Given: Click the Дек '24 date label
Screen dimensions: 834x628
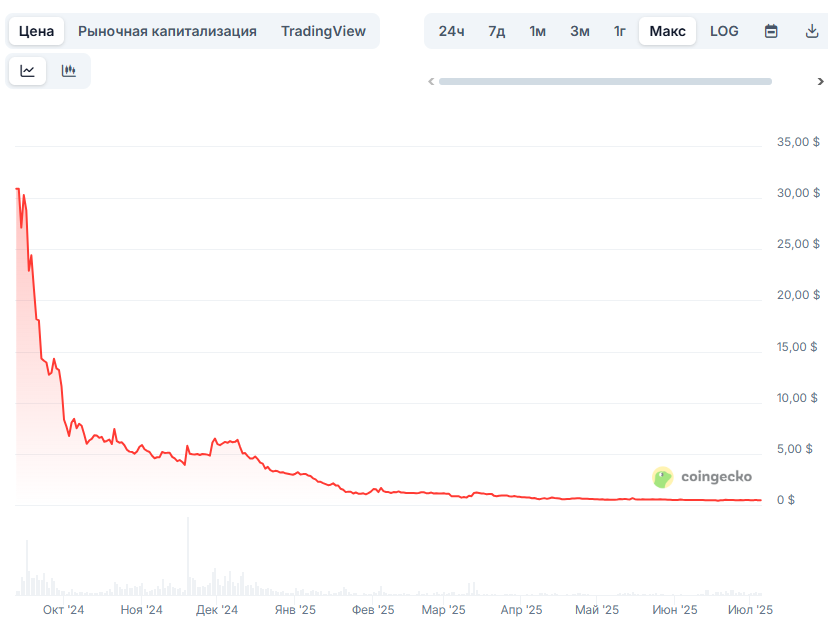Looking at the screenshot, I should pyautogui.click(x=216, y=610).
